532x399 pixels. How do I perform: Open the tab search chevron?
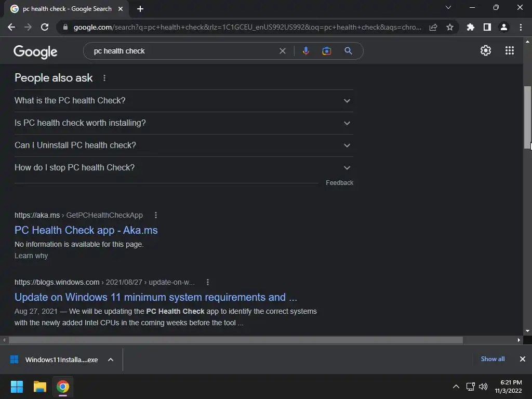(x=448, y=7)
